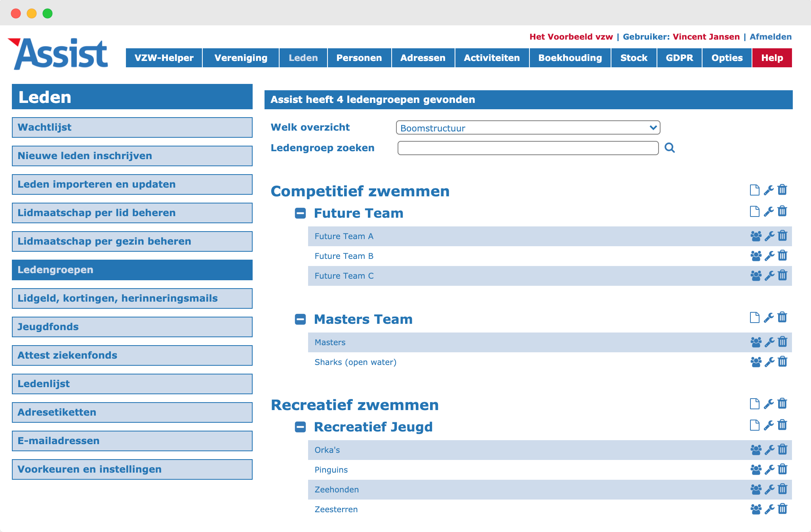
Task: Delete Future Team B via trash icon
Action: pyautogui.click(x=782, y=256)
